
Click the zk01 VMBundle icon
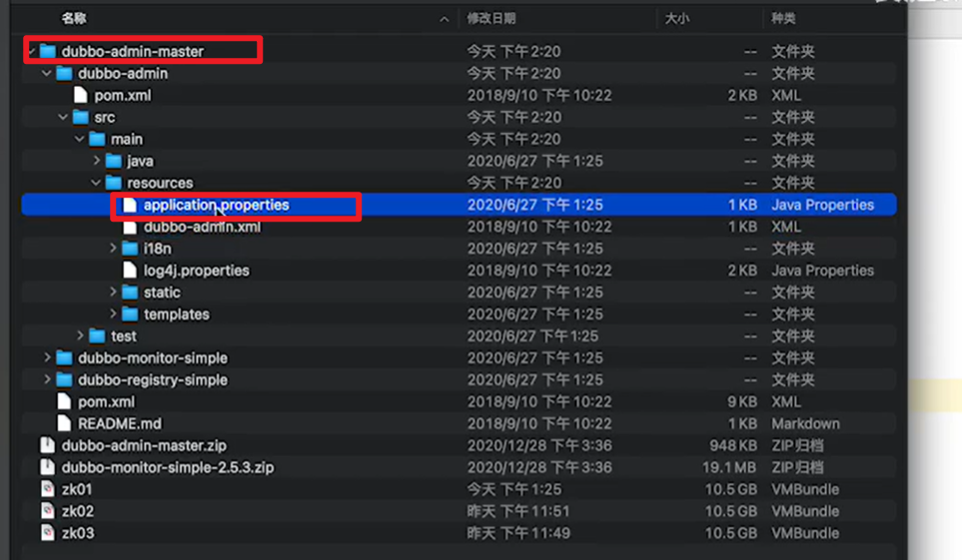click(x=47, y=489)
